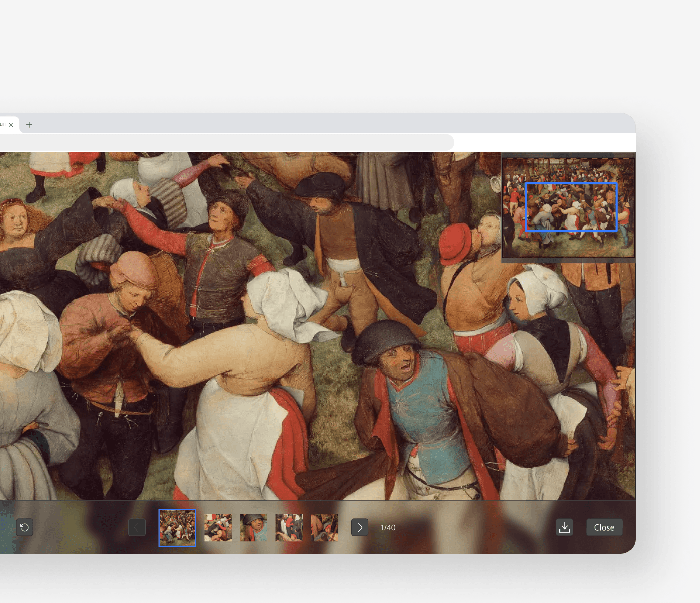Download the image using download icon
The width and height of the screenshot is (700, 603).
point(565,527)
